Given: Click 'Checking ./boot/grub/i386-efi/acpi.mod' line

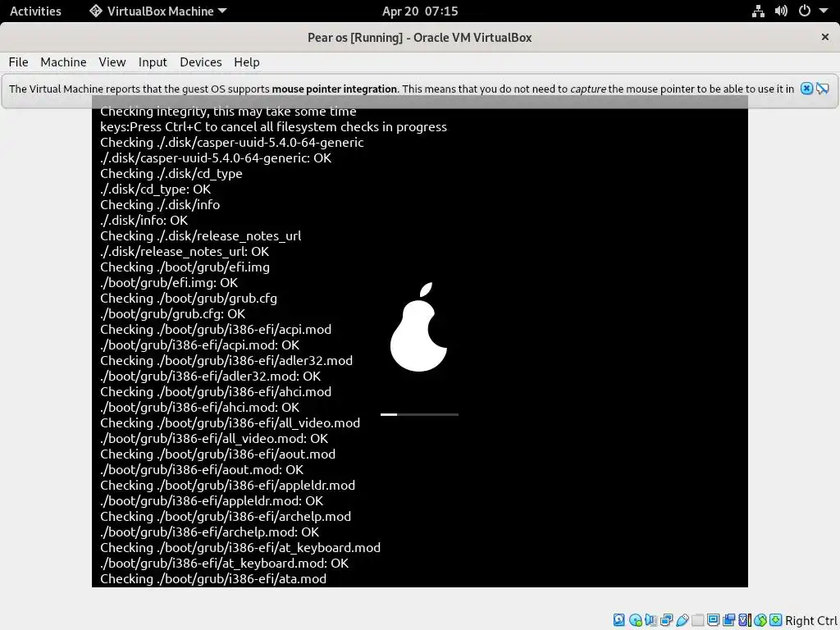Looking at the screenshot, I should coord(216,330).
